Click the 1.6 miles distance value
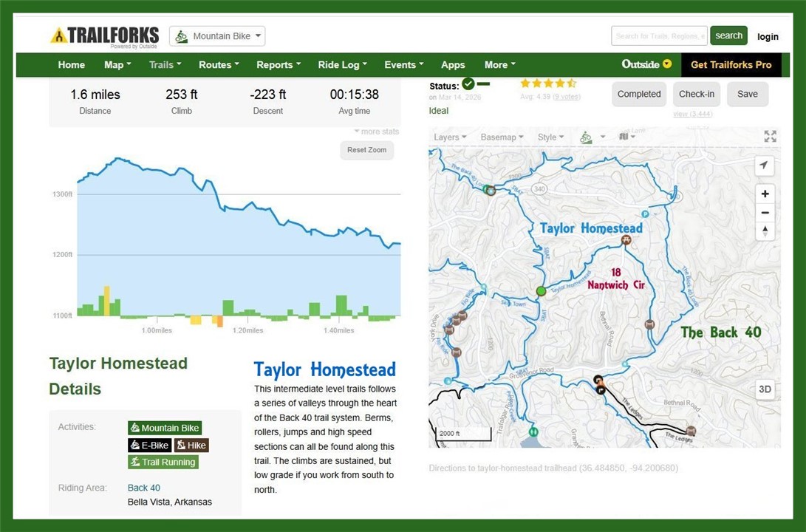This screenshot has height=532, width=806. tap(95, 95)
